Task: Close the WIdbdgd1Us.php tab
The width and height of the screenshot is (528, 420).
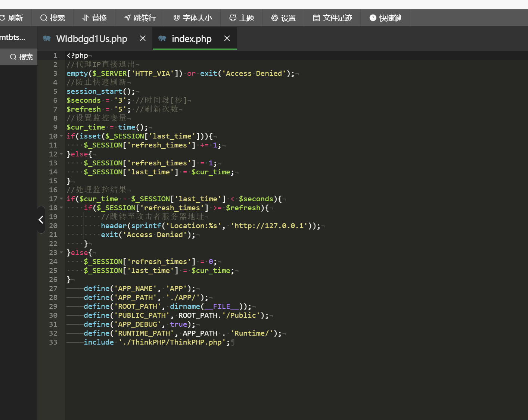Action: tap(143, 38)
